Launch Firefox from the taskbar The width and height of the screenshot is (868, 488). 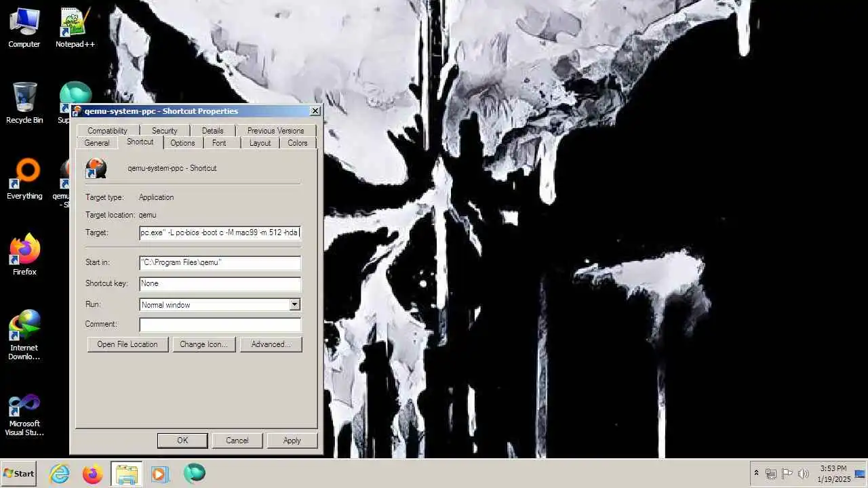pos(93,474)
